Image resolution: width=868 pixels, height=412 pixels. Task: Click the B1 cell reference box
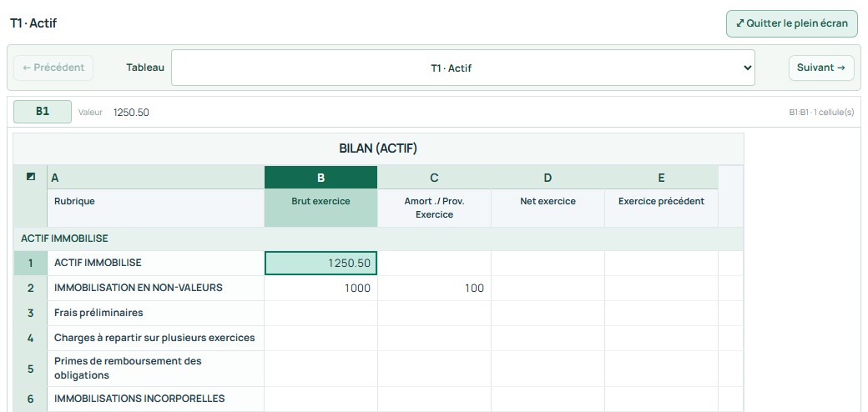(43, 111)
